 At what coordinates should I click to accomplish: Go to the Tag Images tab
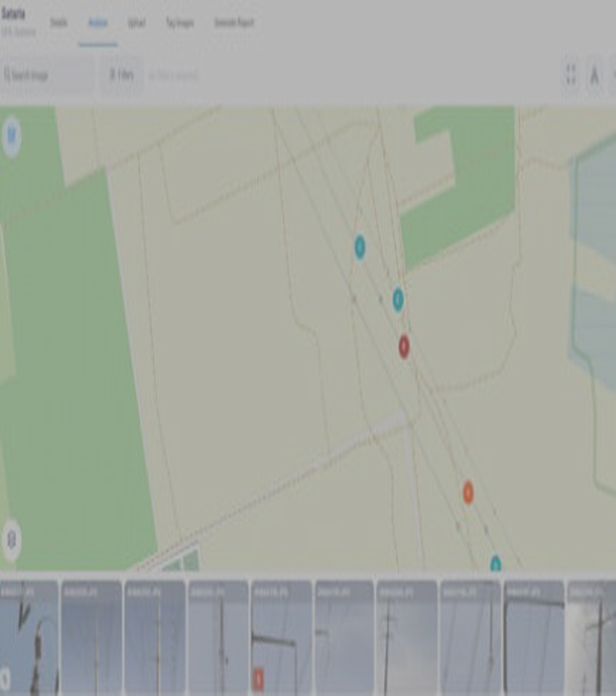pyautogui.click(x=180, y=22)
